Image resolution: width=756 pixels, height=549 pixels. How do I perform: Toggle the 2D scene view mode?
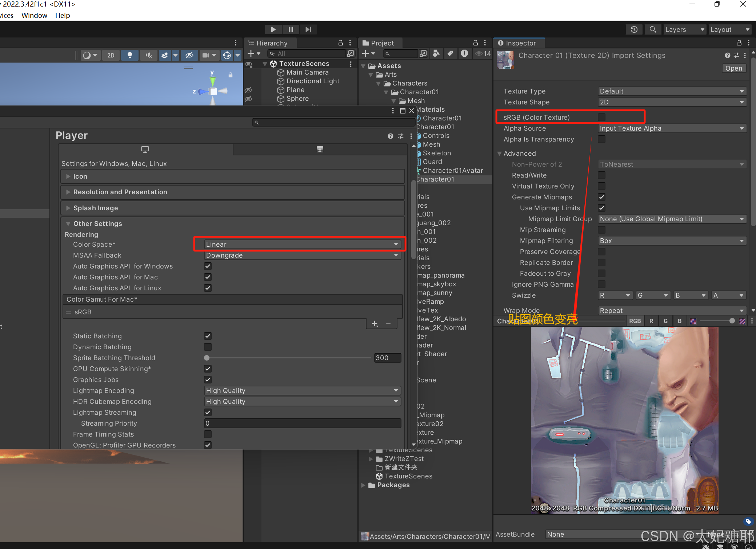pos(111,55)
